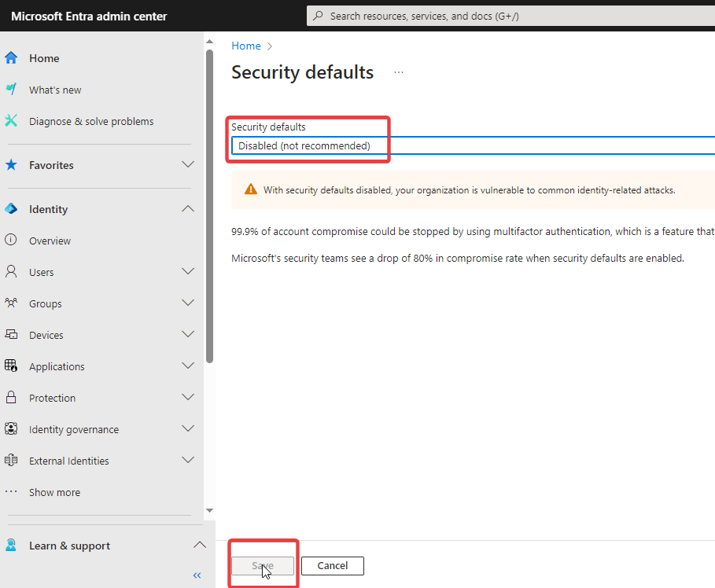Click the Diagnose & solve problems wrench icon

coord(11,121)
